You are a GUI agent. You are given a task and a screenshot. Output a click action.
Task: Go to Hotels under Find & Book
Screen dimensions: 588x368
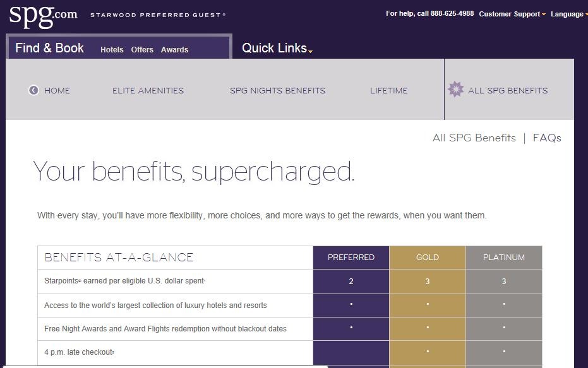[x=112, y=50]
